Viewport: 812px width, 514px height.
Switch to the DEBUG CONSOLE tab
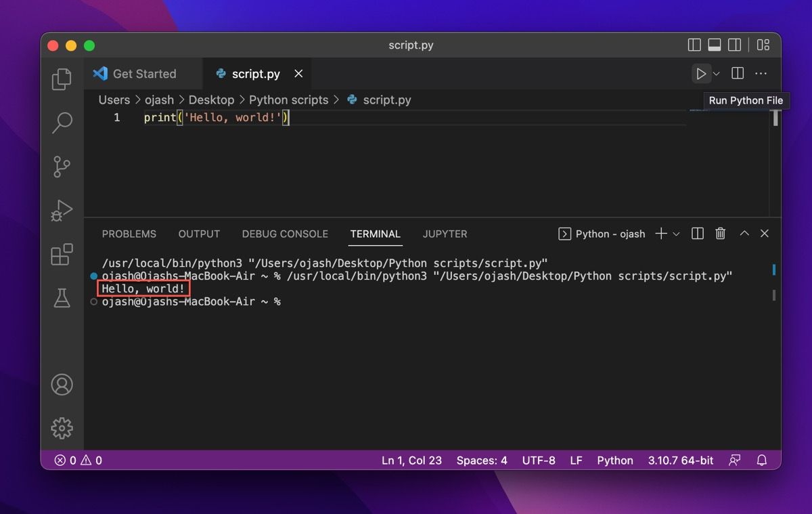(285, 234)
